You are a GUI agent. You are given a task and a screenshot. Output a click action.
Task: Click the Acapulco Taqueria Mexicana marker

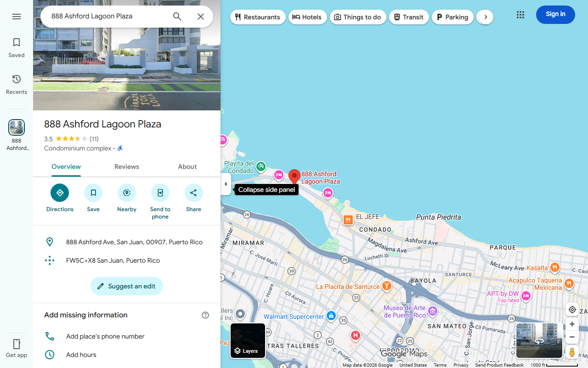569,283
